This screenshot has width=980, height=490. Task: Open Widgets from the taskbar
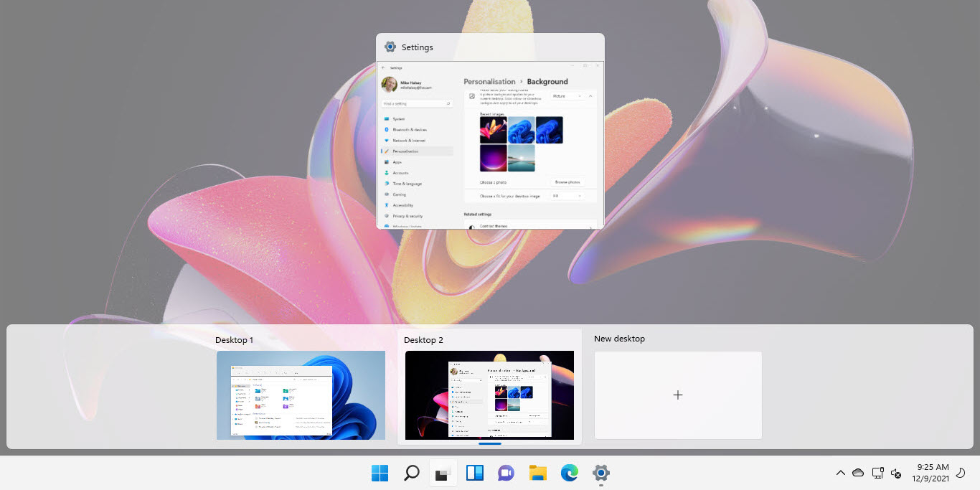(x=475, y=473)
